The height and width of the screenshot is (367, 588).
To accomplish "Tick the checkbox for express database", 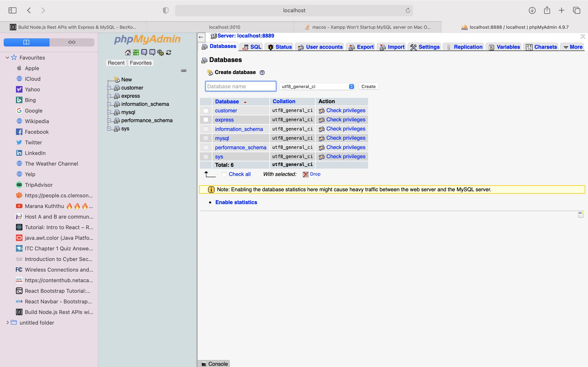I will coord(206,120).
